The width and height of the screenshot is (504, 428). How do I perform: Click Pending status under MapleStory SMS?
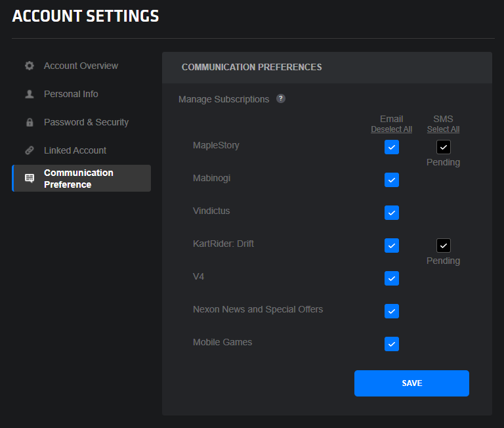click(443, 162)
